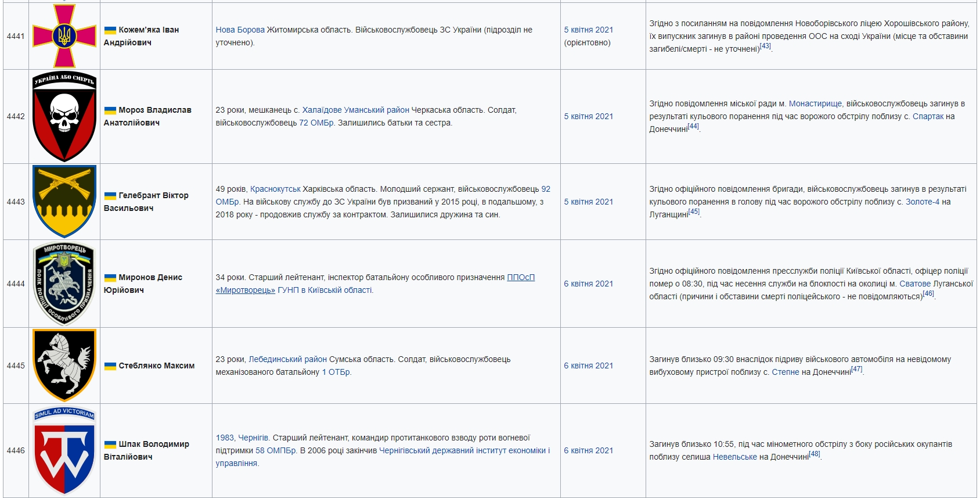Viewport: 980px width, 498px height.
Task: Click the flag icon next to Стеблянко Максим
Action: 110,366
